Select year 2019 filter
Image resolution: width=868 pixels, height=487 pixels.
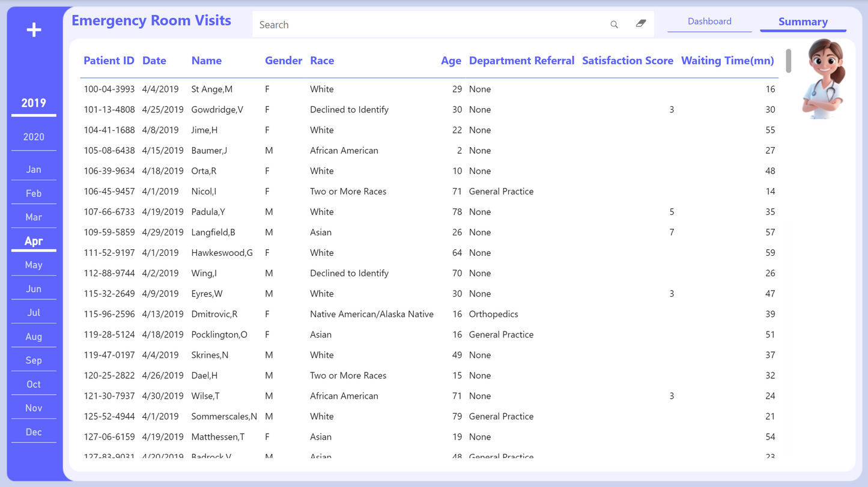34,103
